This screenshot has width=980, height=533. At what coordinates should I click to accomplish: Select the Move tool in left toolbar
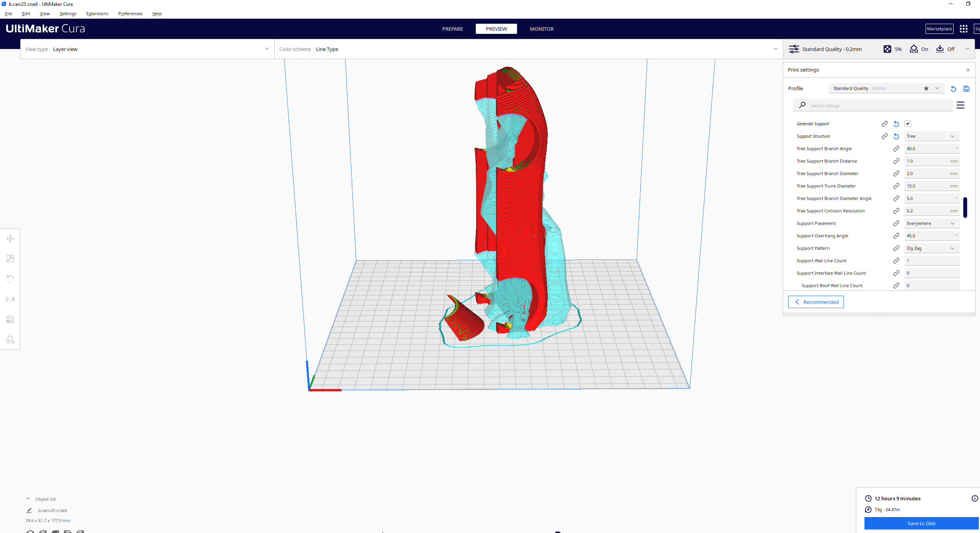pyautogui.click(x=10, y=238)
